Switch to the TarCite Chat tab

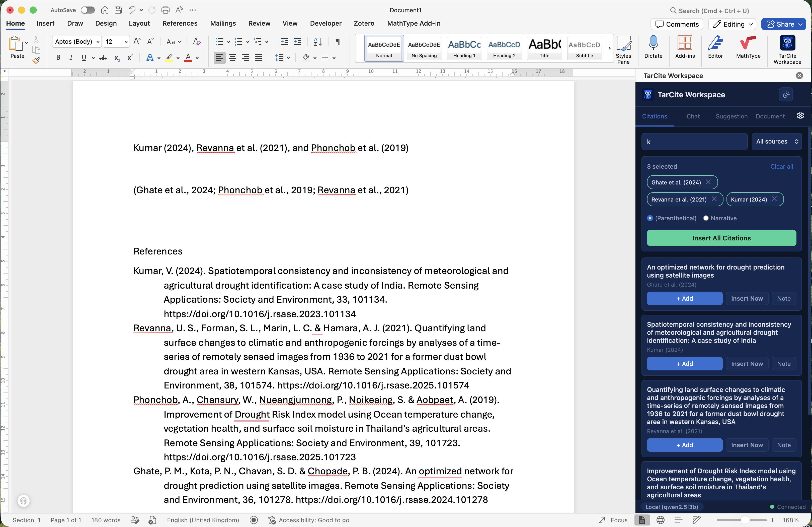(x=693, y=116)
